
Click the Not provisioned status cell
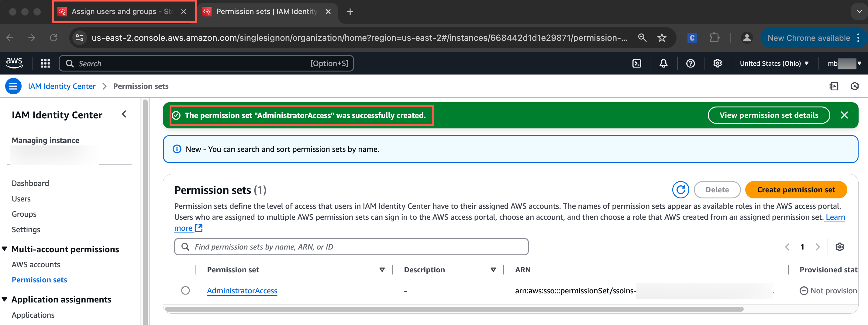828,291
